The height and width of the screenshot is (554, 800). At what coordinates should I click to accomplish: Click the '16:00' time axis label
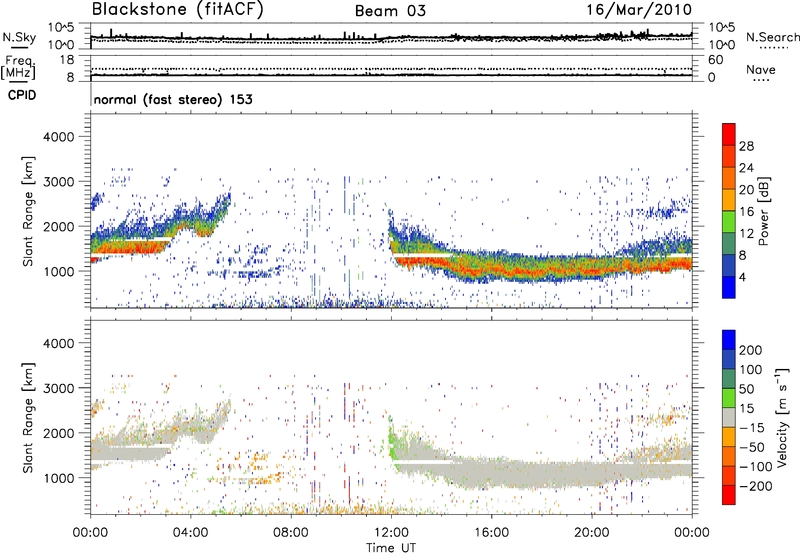click(x=491, y=533)
